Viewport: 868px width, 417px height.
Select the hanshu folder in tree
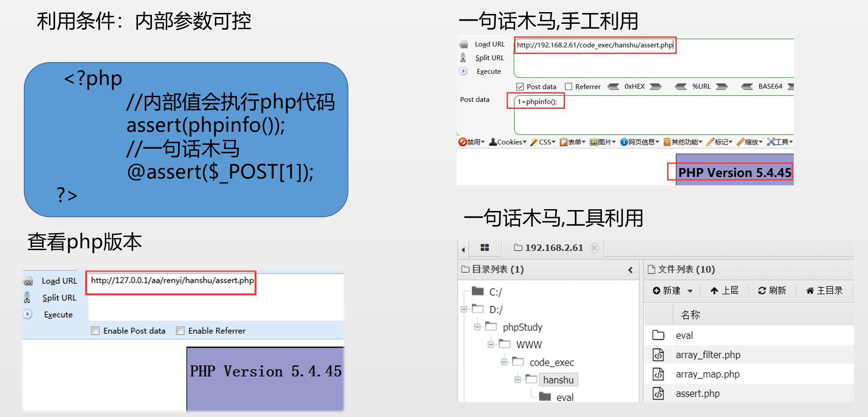[558, 380]
